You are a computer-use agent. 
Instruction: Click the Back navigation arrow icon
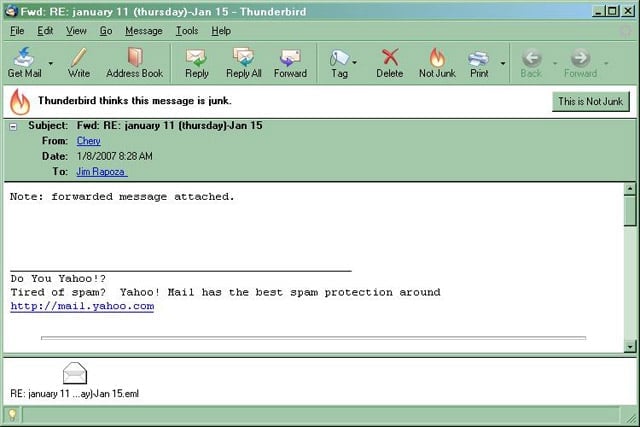click(531, 58)
